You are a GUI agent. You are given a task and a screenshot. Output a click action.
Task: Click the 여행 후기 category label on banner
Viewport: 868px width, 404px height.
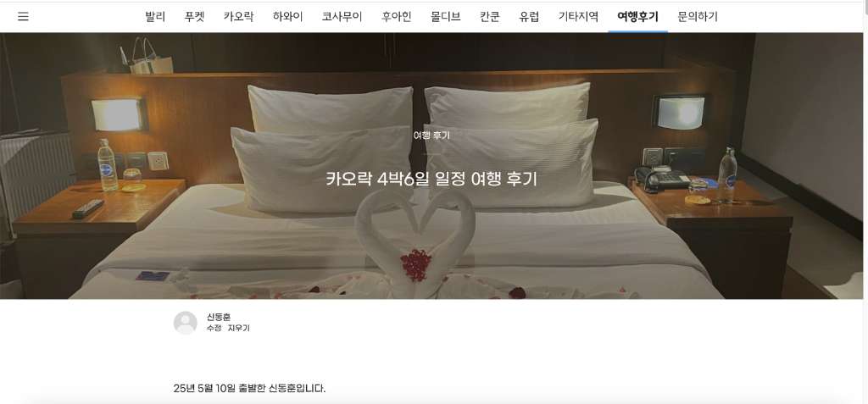click(x=431, y=136)
